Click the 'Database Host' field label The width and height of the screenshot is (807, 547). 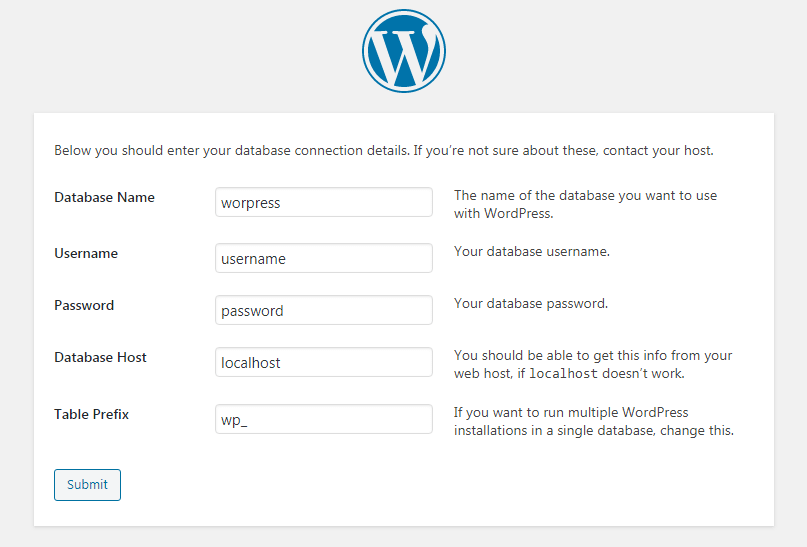tap(101, 357)
